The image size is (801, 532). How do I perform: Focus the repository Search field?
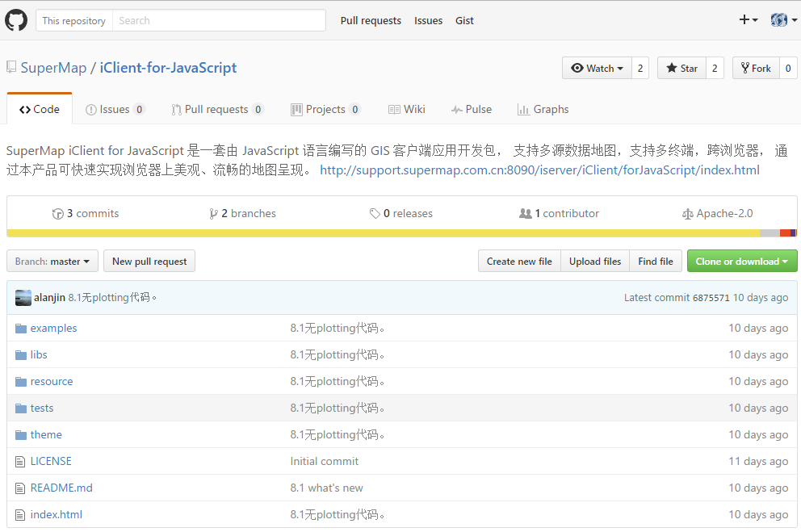[x=219, y=20]
